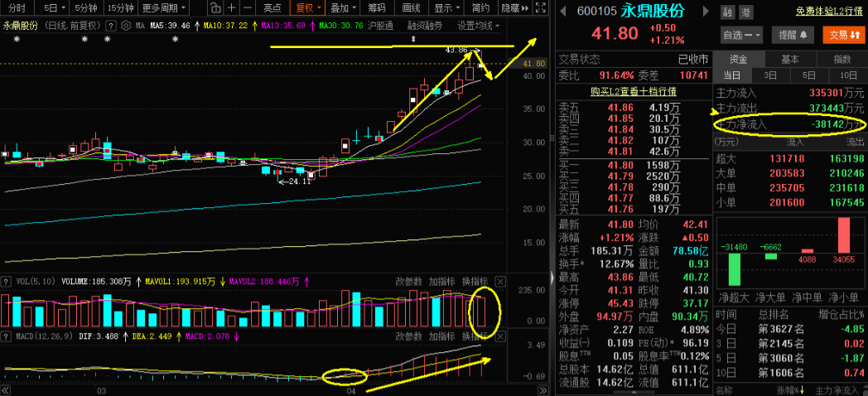The image size is (868, 396).
Task: Switch to 分时 intraday view
Action: tap(17, 7)
